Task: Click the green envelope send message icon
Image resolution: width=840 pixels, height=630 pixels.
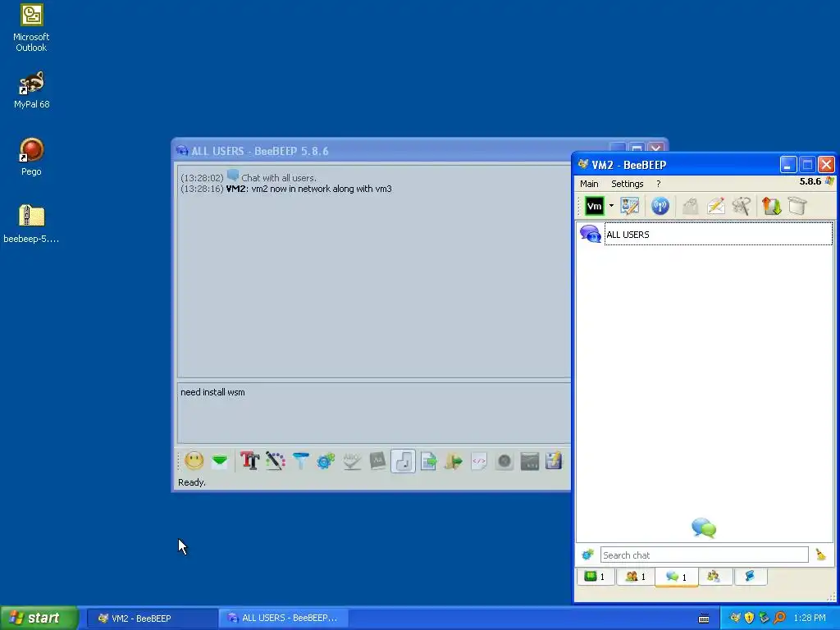Action: pyautogui.click(x=220, y=461)
